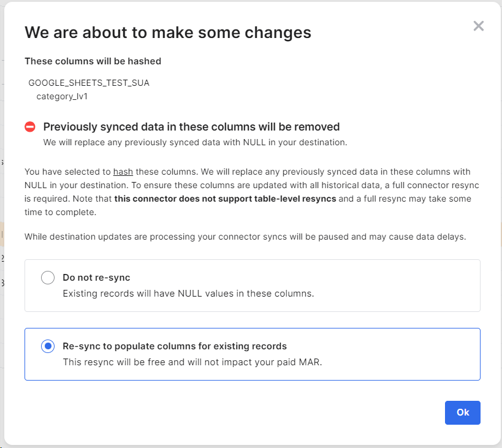Screen dimensions: 502x448
Task: Click the category_lv1 column name
Action: 62,96
